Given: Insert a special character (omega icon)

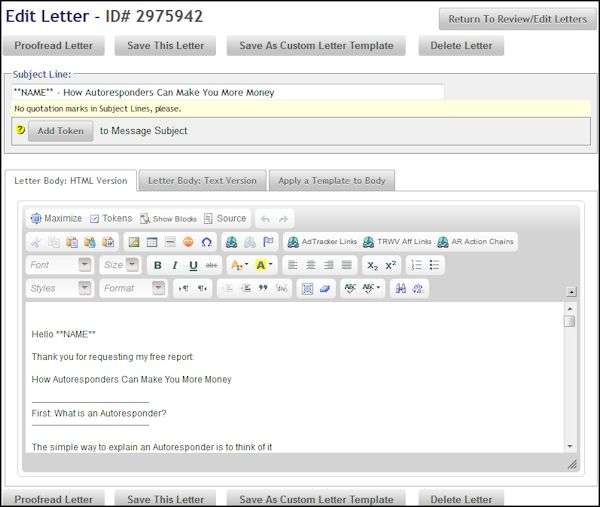Looking at the screenshot, I should (x=206, y=242).
